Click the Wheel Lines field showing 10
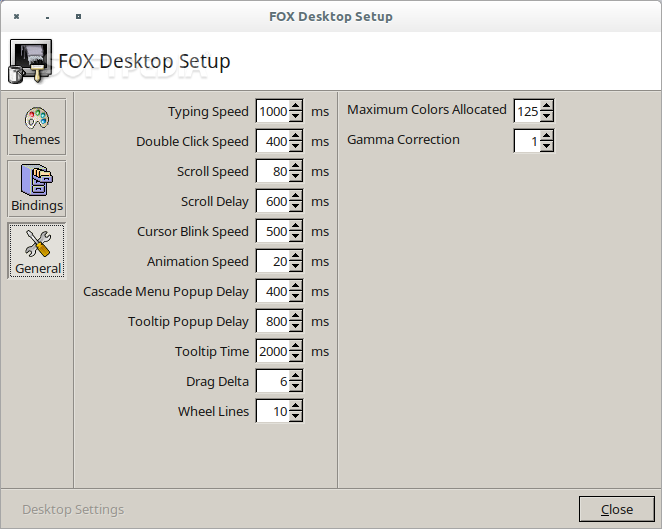The width and height of the screenshot is (662, 529). [x=273, y=411]
